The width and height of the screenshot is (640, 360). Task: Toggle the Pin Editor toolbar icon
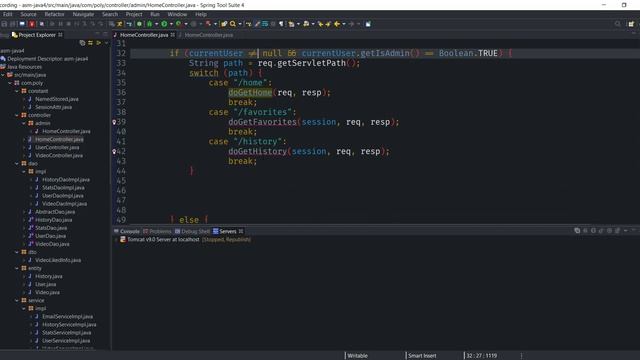368,24
